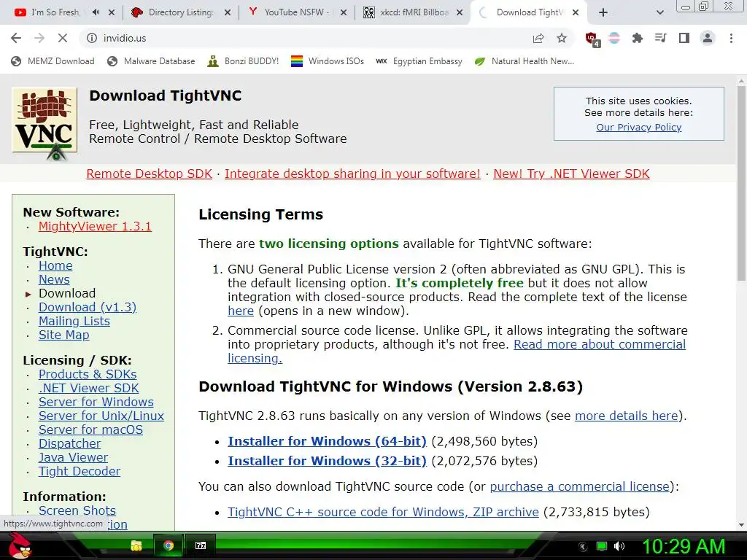
Task: Open the Extensions puzzle piece menu
Action: [x=637, y=38]
